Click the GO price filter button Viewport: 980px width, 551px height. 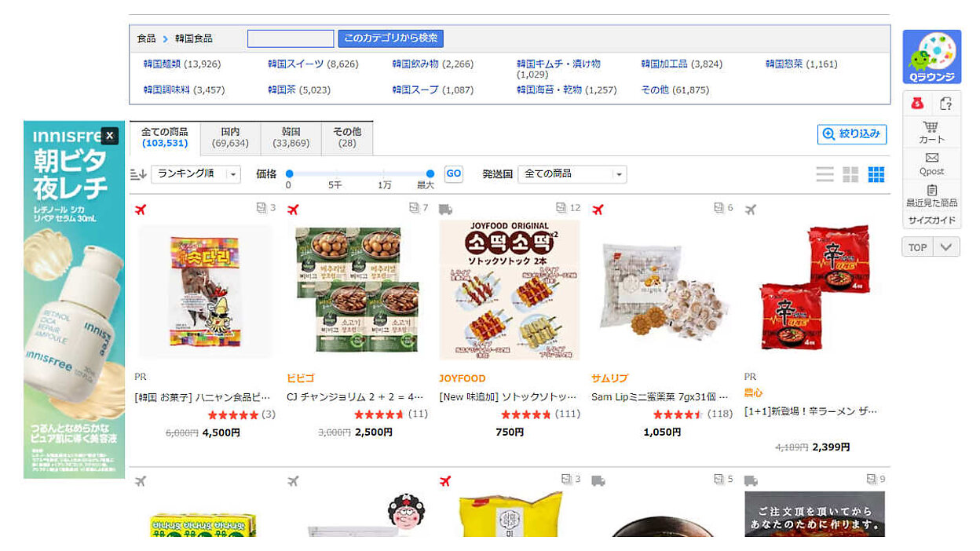tap(454, 173)
